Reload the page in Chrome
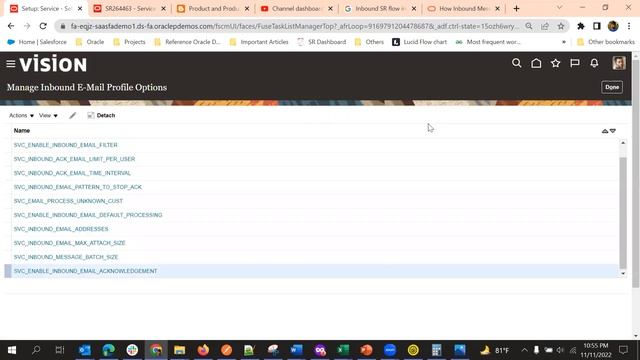 point(43,26)
